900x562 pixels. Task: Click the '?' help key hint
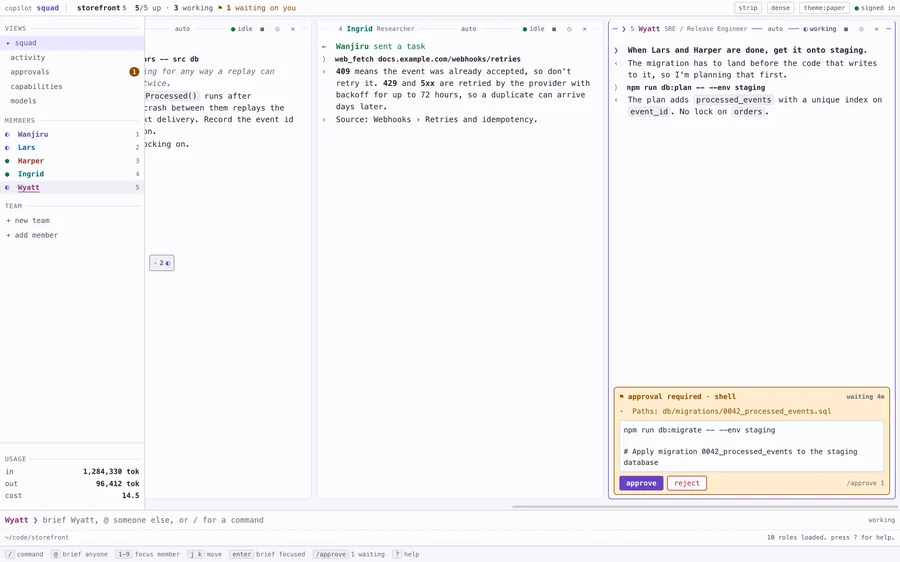pyautogui.click(x=397, y=554)
